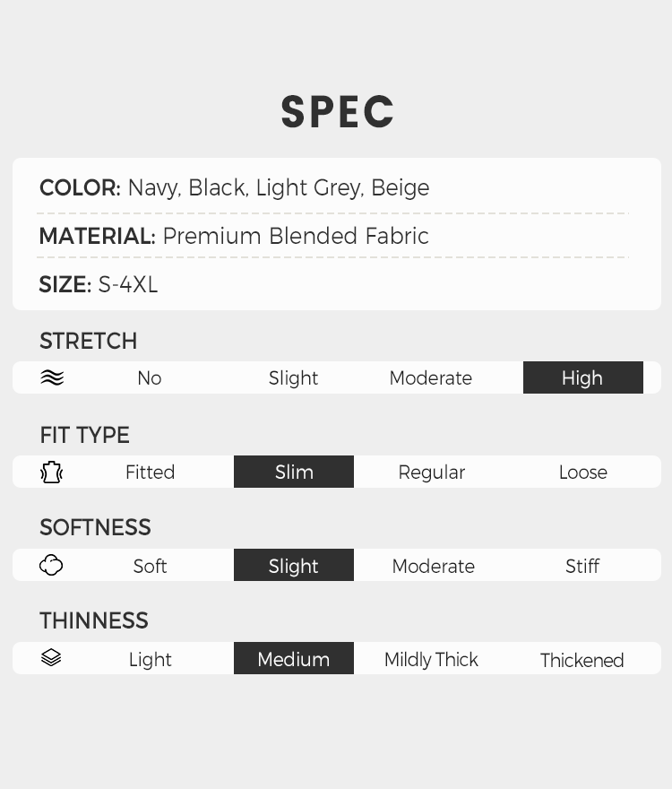The height and width of the screenshot is (789, 672).
Task: Click the fit type garment icon
Action: click(x=52, y=472)
